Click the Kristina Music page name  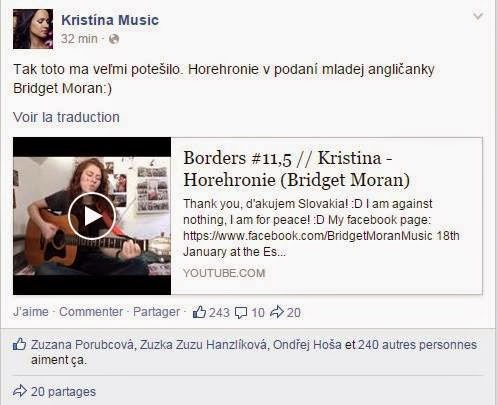[x=110, y=20]
